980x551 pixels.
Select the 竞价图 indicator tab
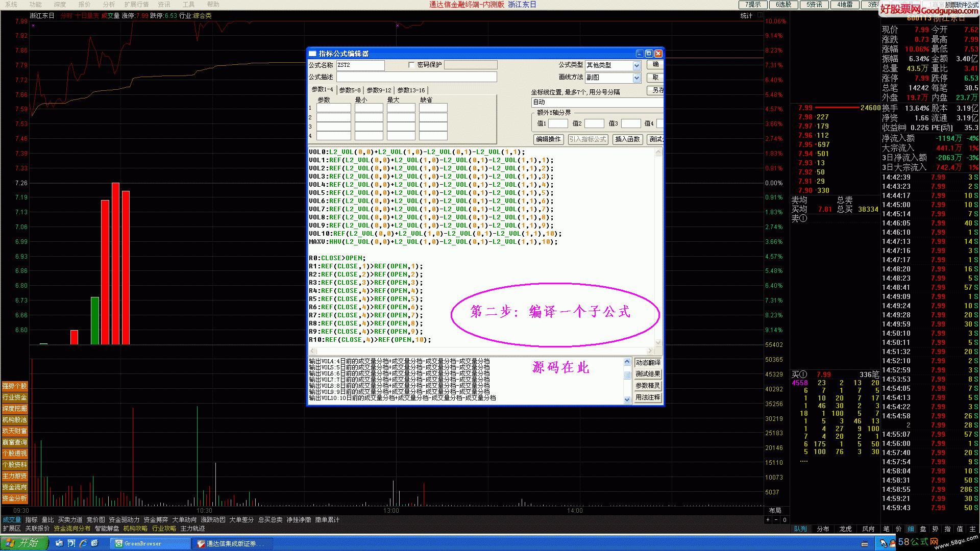[x=96, y=520]
